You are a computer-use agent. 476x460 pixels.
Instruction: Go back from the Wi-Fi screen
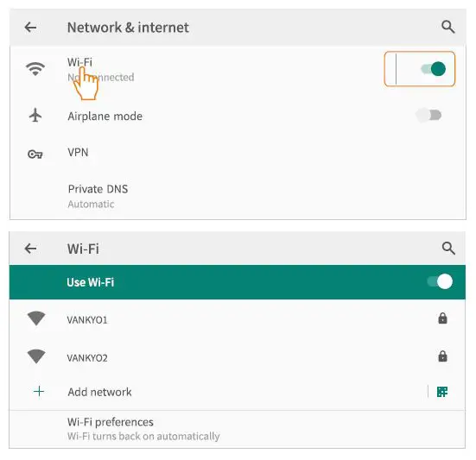30,249
